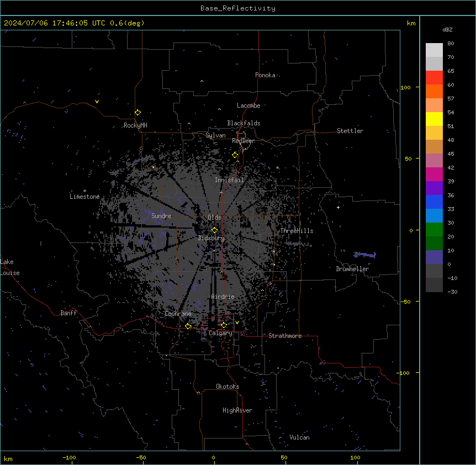Click the Drumheller label

tap(352, 269)
